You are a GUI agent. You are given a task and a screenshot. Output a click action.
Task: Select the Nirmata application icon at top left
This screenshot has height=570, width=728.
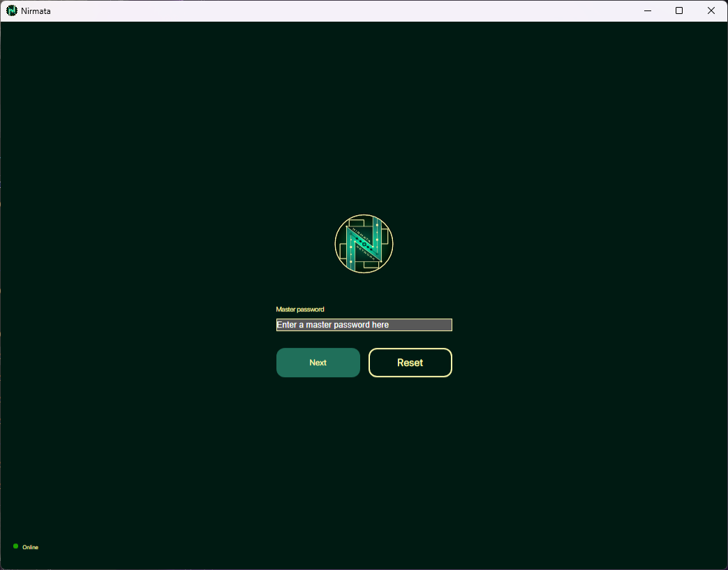pyautogui.click(x=11, y=10)
